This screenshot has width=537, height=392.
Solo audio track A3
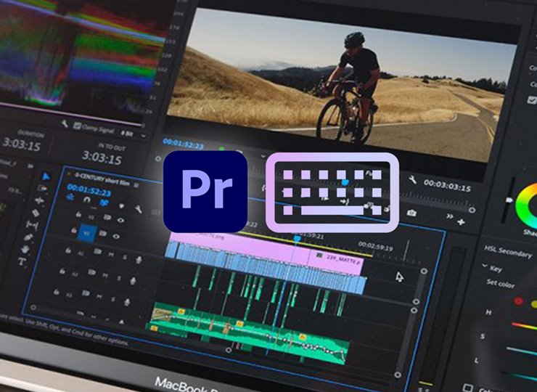point(113,299)
